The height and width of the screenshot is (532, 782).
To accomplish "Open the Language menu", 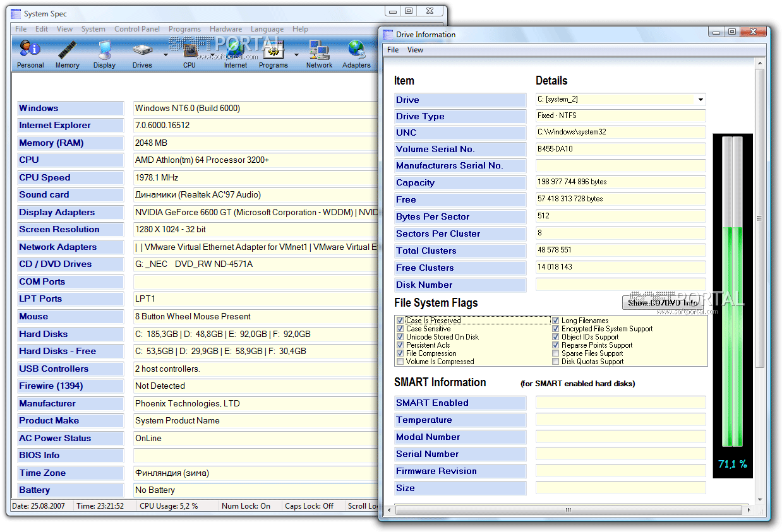I will point(267,29).
